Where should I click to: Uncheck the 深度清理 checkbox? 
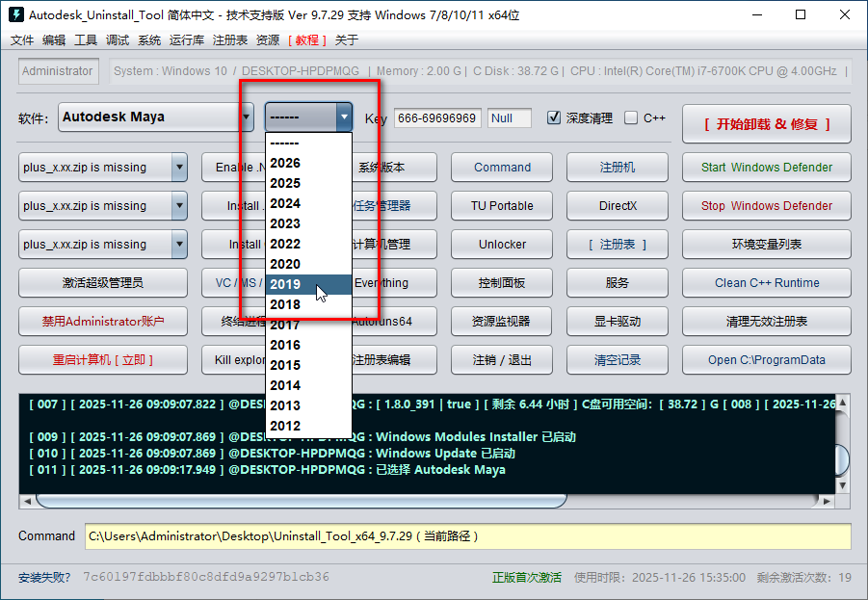(554, 117)
